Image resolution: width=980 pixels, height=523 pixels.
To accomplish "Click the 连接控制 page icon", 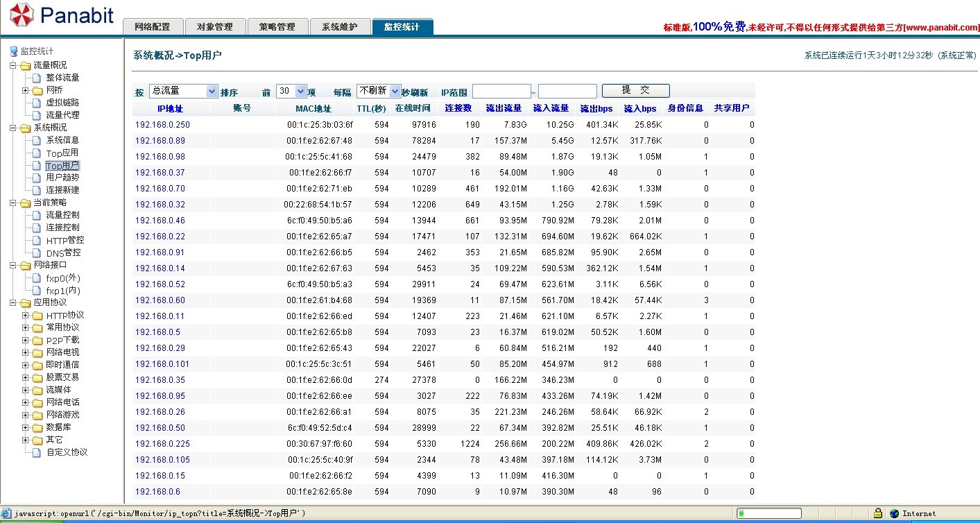I will tap(37, 228).
